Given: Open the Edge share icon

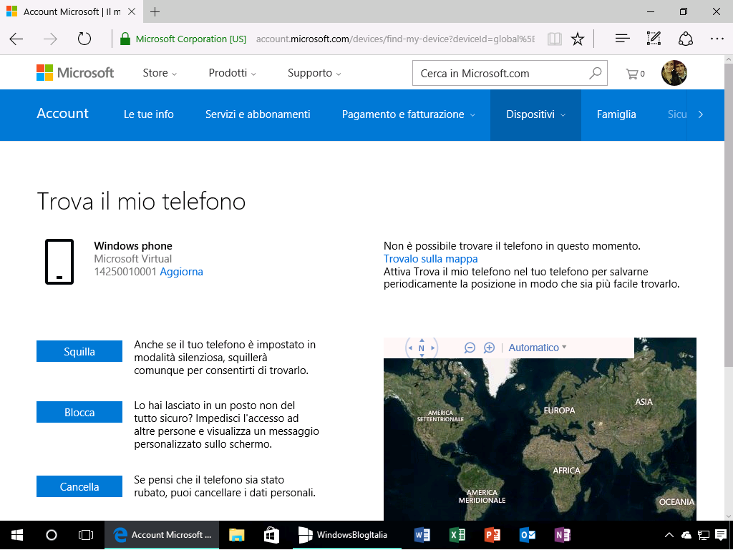Looking at the screenshot, I should click(x=685, y=39).
